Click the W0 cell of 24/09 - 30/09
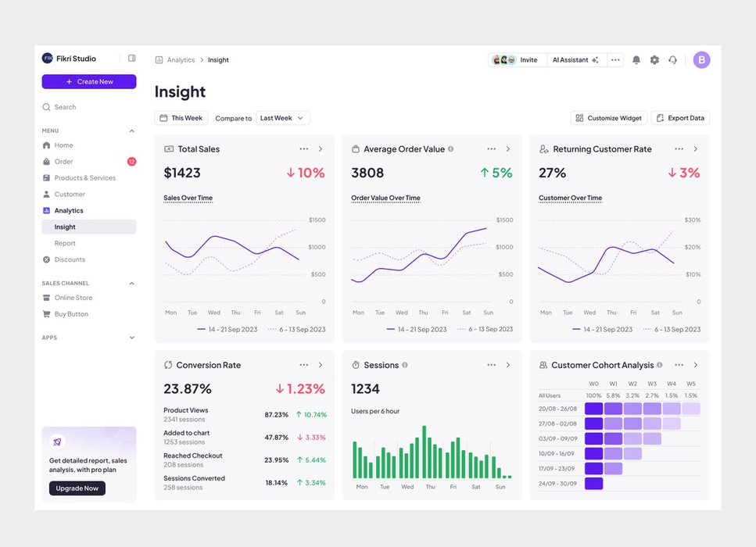Image resolution: width=756 pixels, height=547 pixels. click(593, 484)
